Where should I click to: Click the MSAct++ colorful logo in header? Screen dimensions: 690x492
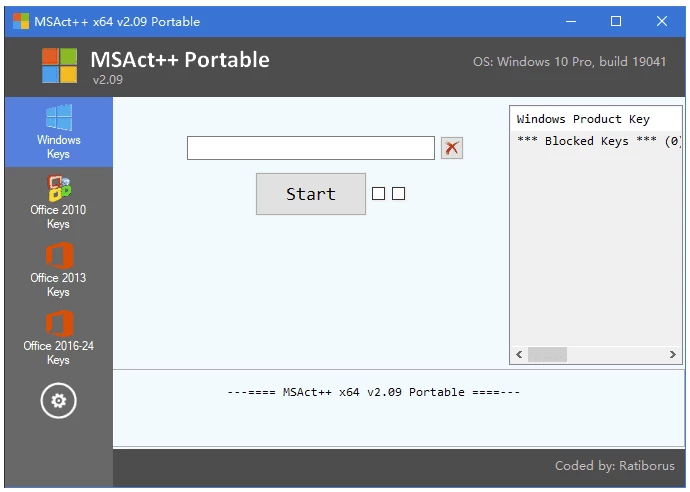point(59,66)
